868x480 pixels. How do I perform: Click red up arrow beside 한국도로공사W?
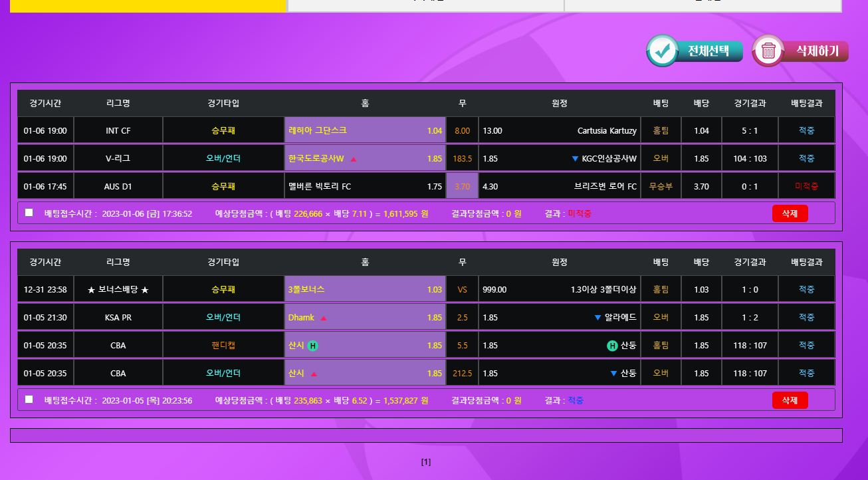pos(354,159)
